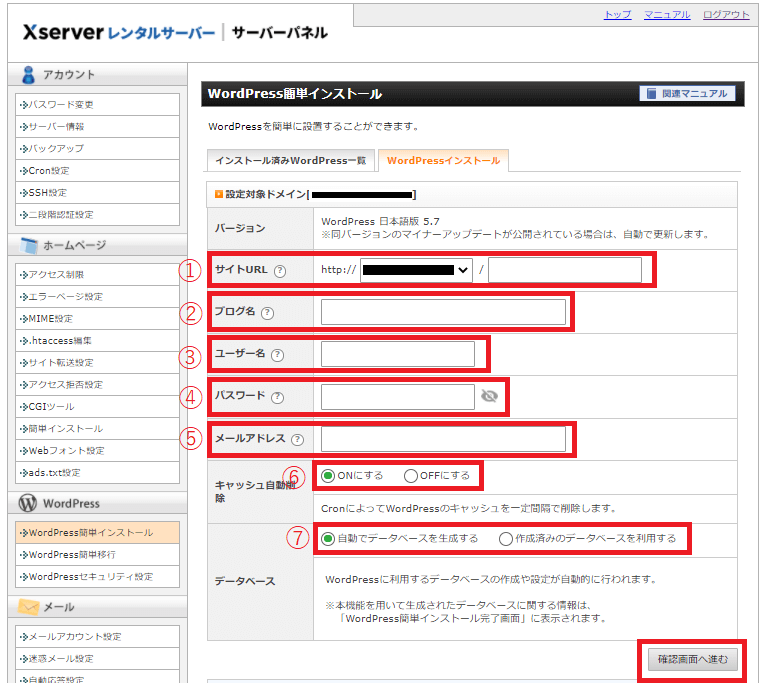Choose 自動でデータベースを生成する option
This screenshot has height=683, width=763.
[328, 539]
